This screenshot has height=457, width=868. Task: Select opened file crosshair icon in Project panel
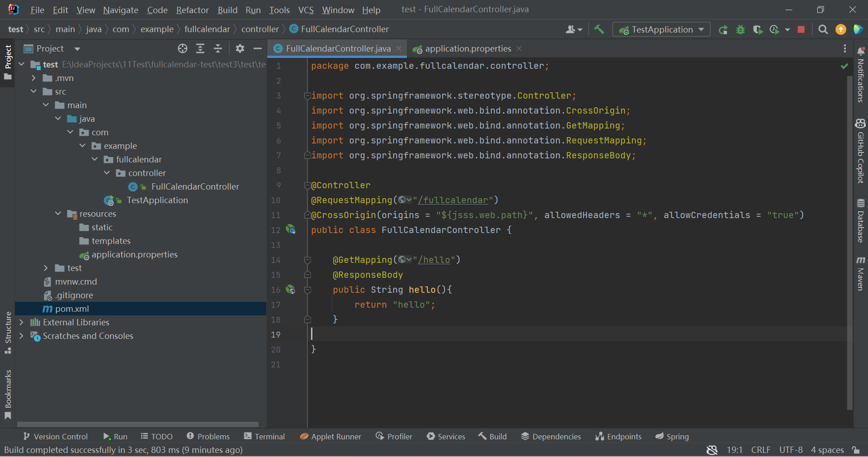click(183, 48)
